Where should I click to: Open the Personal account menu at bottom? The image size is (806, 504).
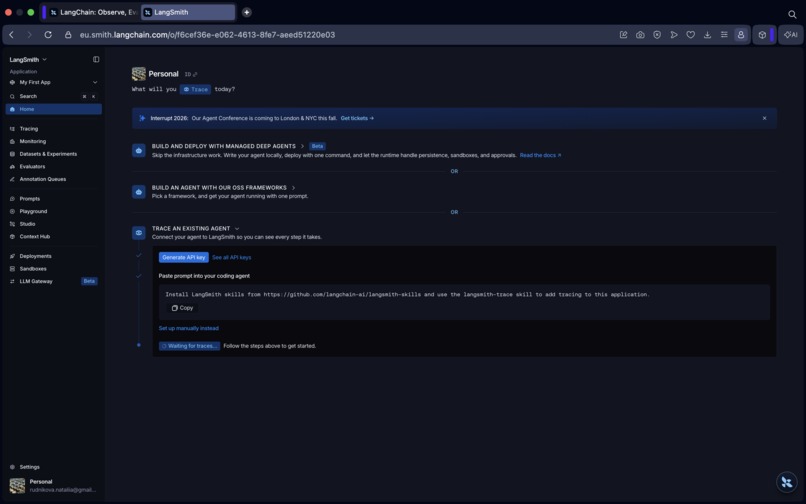[53, 485]
